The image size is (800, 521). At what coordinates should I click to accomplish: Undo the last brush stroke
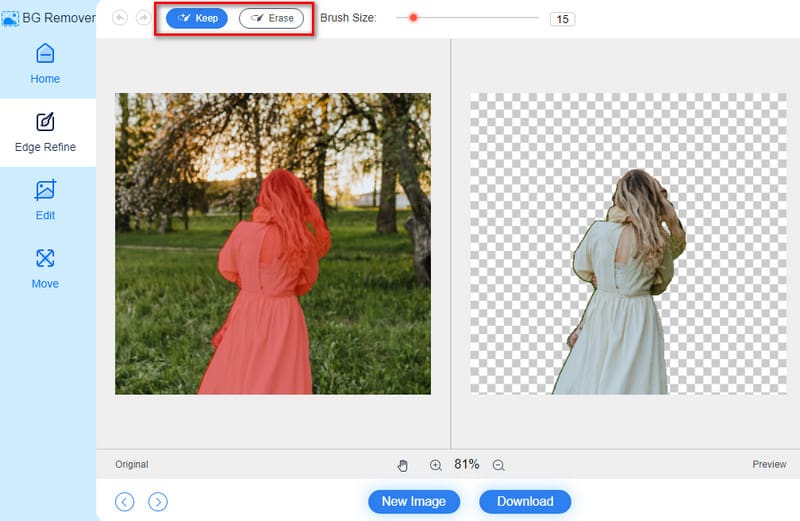(121, 18)
